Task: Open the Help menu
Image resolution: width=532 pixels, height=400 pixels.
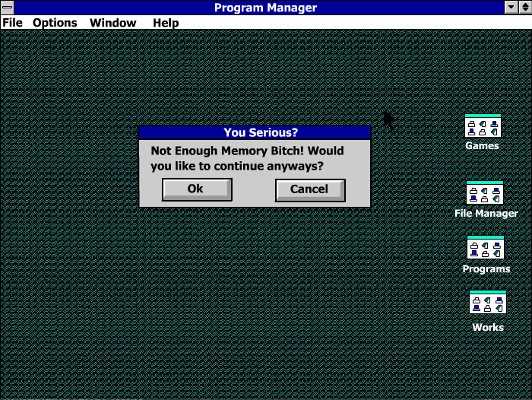Action: click(x=166, y=23)
